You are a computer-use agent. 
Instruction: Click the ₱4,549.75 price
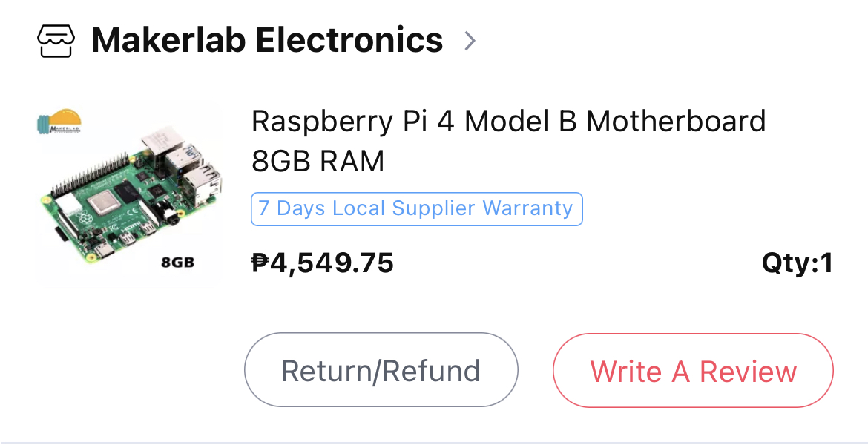click(323, 262)
